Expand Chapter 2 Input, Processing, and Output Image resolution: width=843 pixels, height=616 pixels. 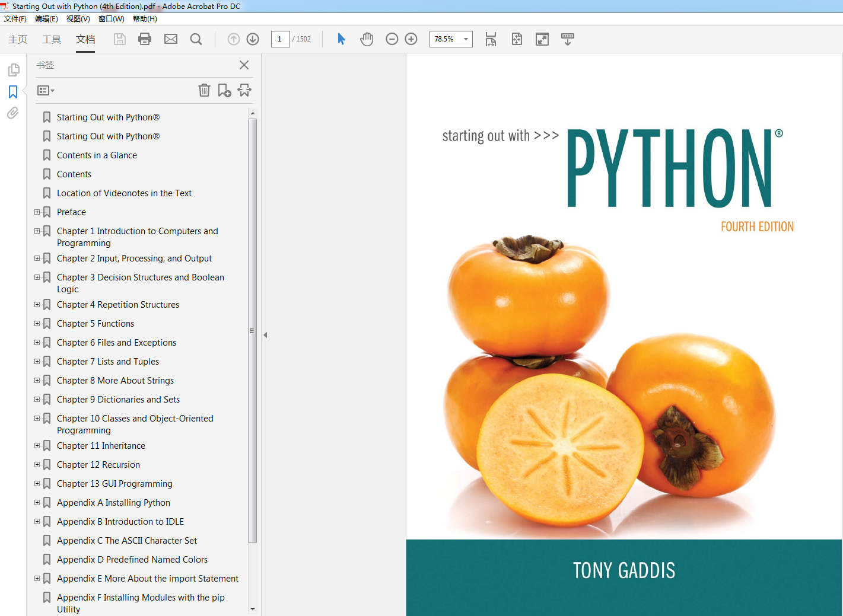point(37,258)
